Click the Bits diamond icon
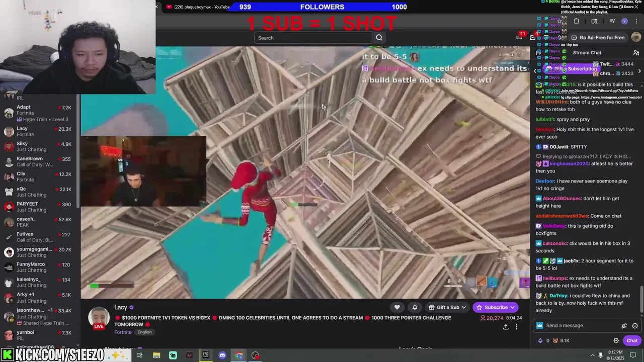Screen dimensions: 644x362 pyautogui.click(x=540, y=340)
